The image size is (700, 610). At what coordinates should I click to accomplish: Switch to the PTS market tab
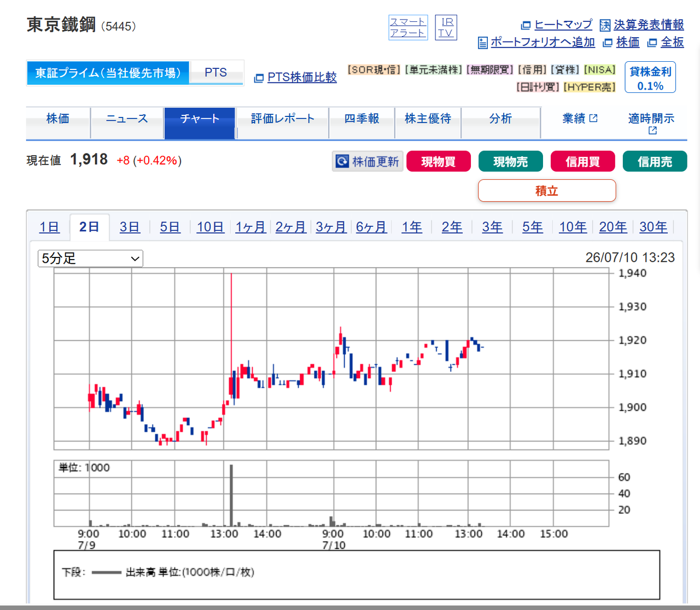point(216,73)
